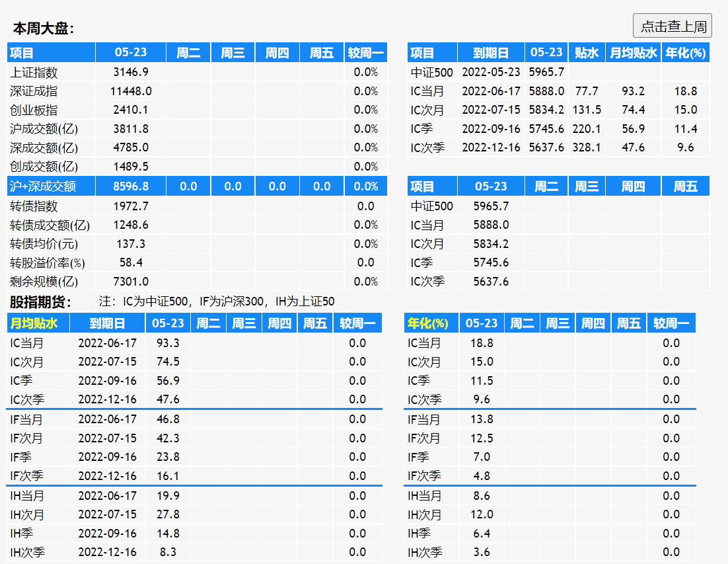The image size is (728, 564).
Task: Click the 股指期货 section heading
Action: [40, 302]
